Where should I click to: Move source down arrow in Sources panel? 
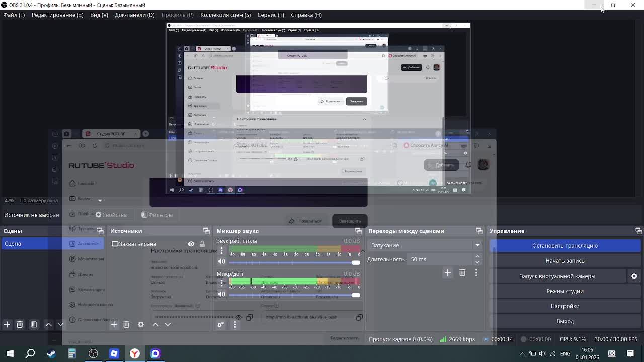tap(168, 325)
